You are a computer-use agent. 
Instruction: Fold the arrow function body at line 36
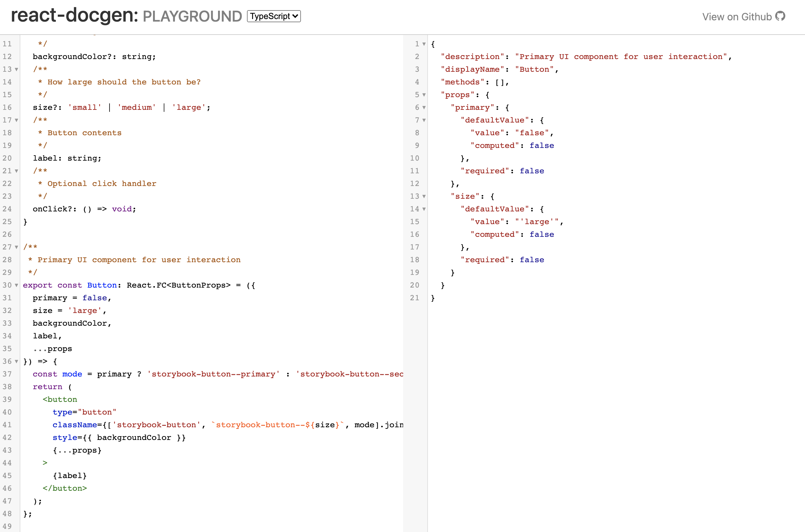click(16, 362)
